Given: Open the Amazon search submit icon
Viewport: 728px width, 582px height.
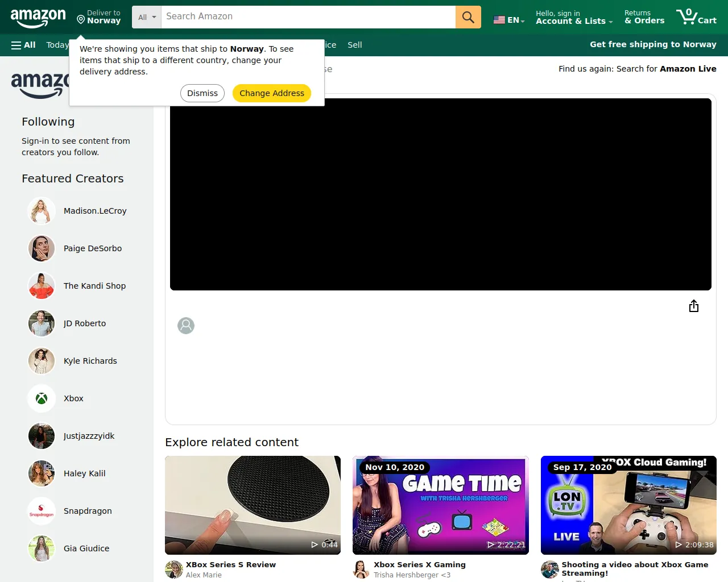Looking at the screenshot, I should 468,17.
